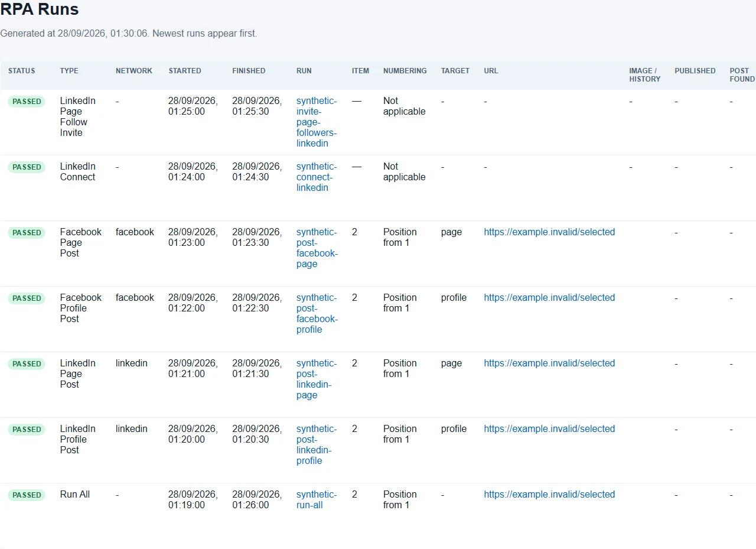Click PASSED badge in Facebook Profile Post row
Viewport: 756px width, 549px height.
(27, 298)
